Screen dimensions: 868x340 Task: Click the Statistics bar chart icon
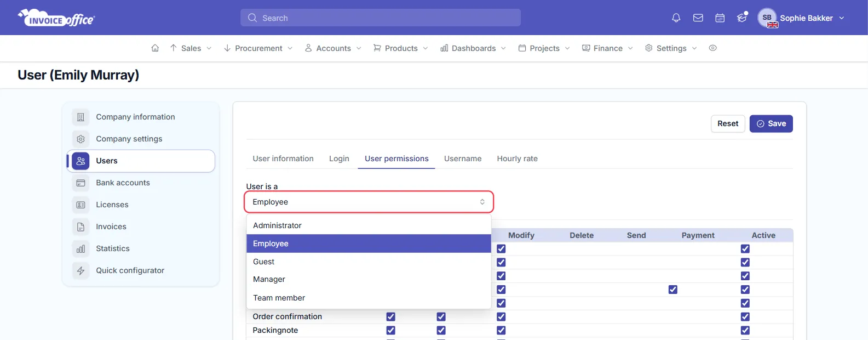81,248
